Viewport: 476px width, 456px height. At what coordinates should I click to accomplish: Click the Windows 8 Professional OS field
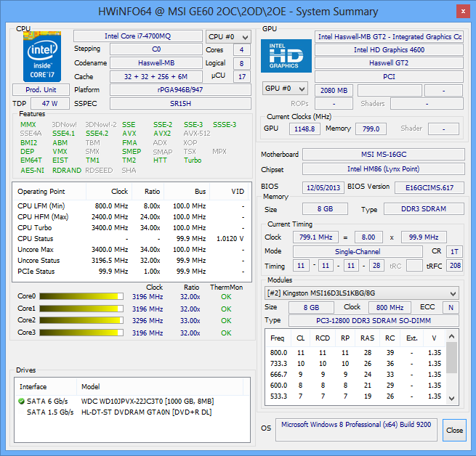pyautogui.click(x=356, y=430)
